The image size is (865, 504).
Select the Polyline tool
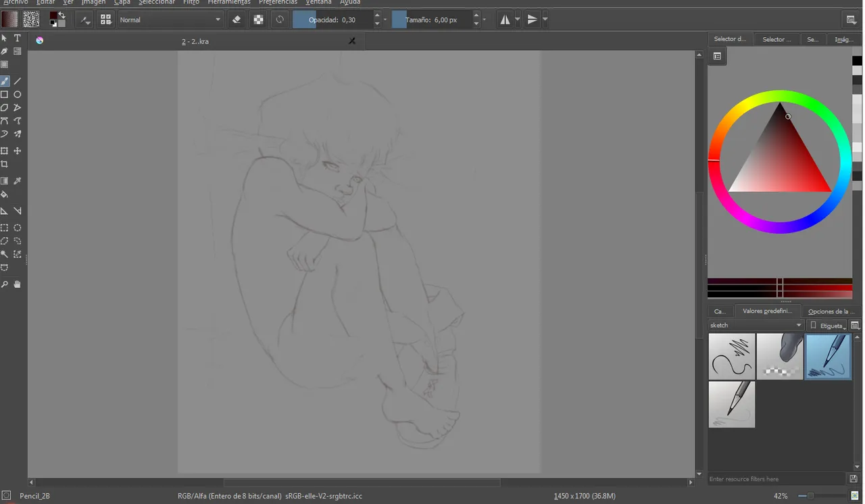coord(18,107)
